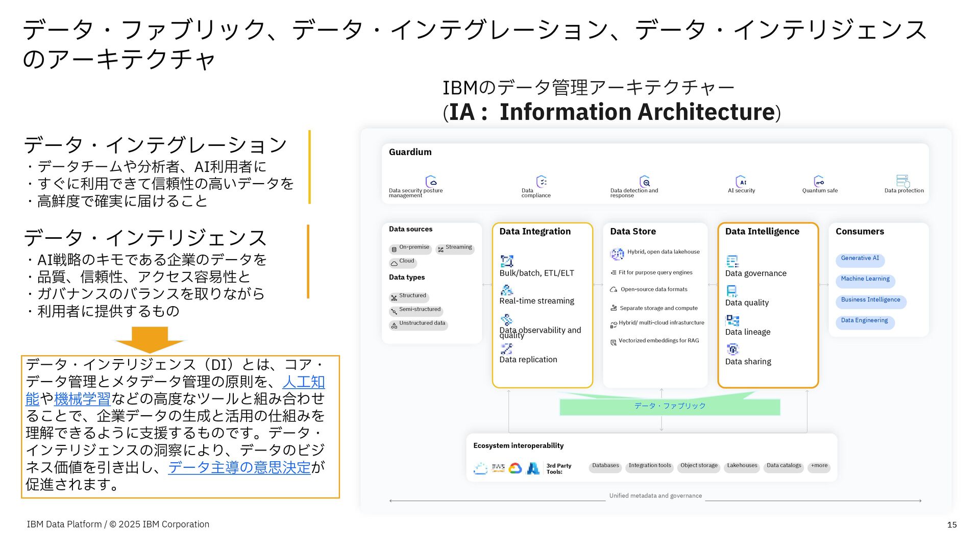Click the Google Cloud logo icon
Image resolution: width=980 pixels, height=551 pixels.
(515, 468)
